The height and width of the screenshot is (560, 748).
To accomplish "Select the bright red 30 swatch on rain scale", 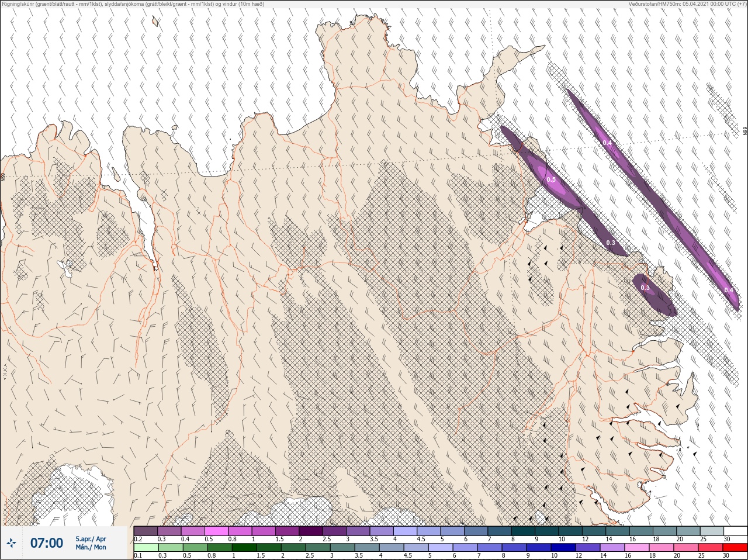I will (x=735, y=548).
